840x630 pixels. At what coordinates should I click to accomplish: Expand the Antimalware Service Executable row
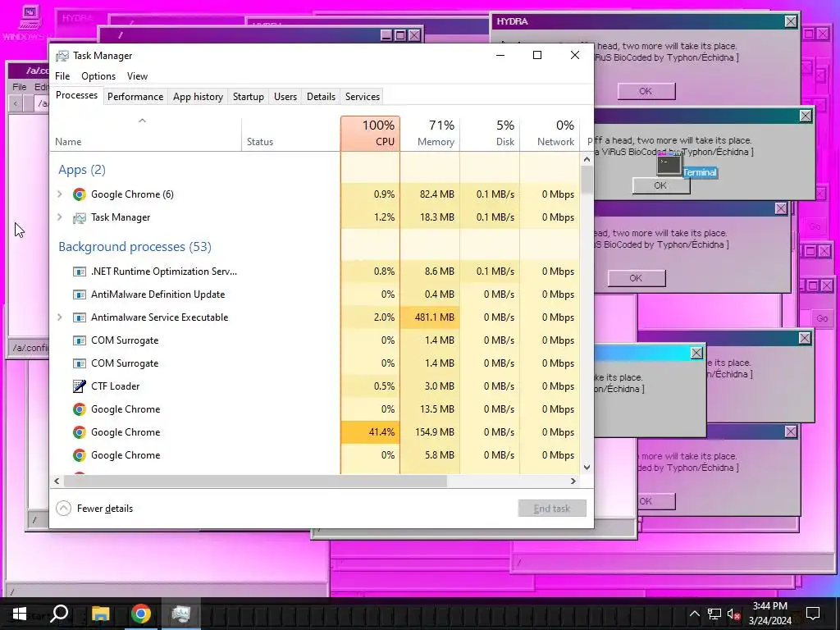(59, 317)
